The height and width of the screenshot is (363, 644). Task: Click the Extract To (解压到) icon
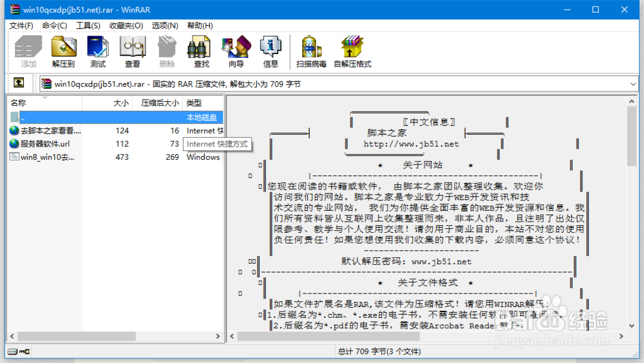click(x=63, y=51)
